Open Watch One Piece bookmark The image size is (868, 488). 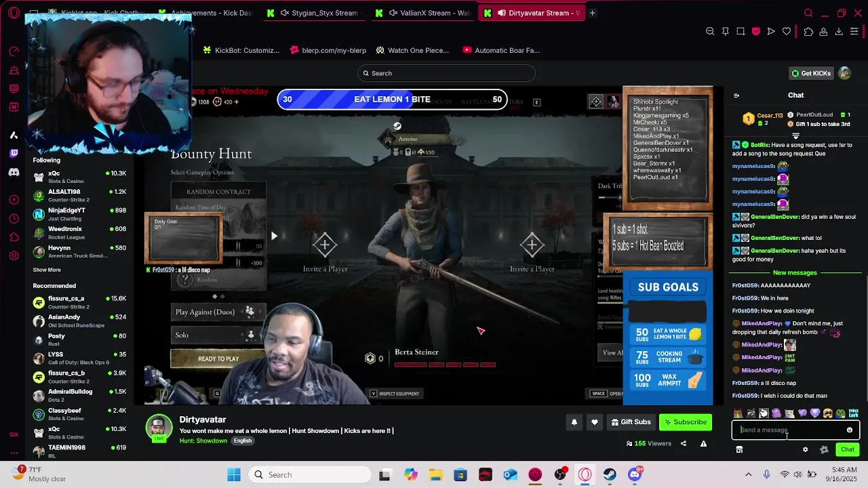[x=412, y=50]
